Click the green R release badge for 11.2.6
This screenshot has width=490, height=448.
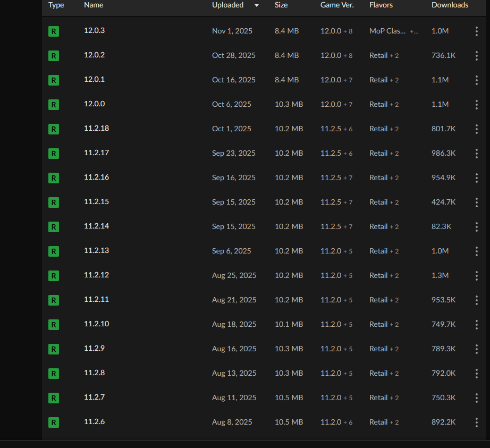[54, 422]
